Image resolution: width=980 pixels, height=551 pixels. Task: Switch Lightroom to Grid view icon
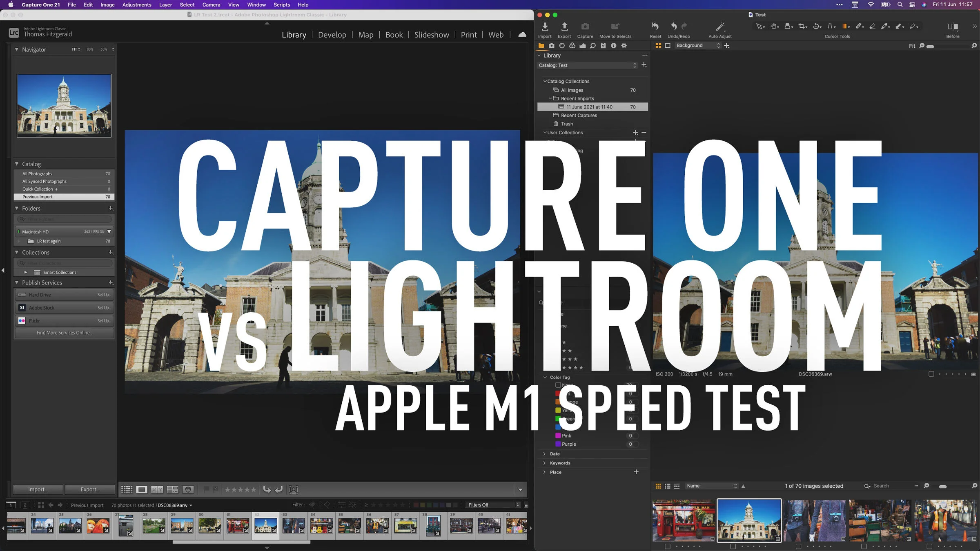[x=127, y=489]
